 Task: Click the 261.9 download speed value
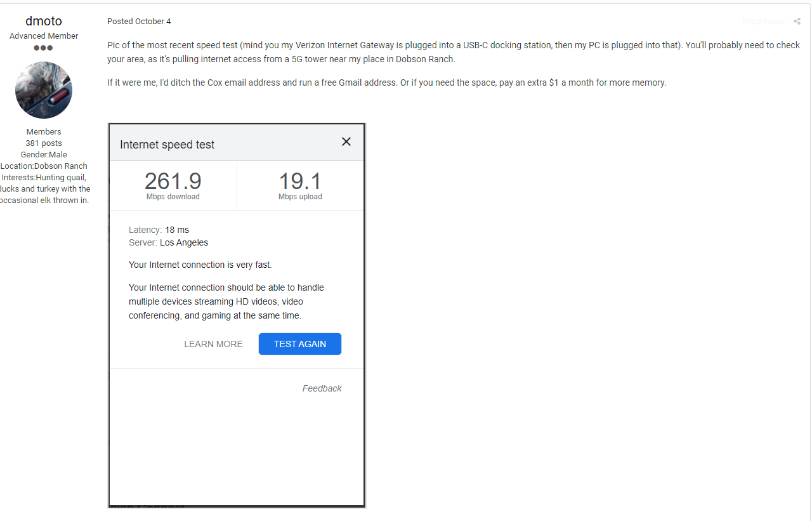173,181
